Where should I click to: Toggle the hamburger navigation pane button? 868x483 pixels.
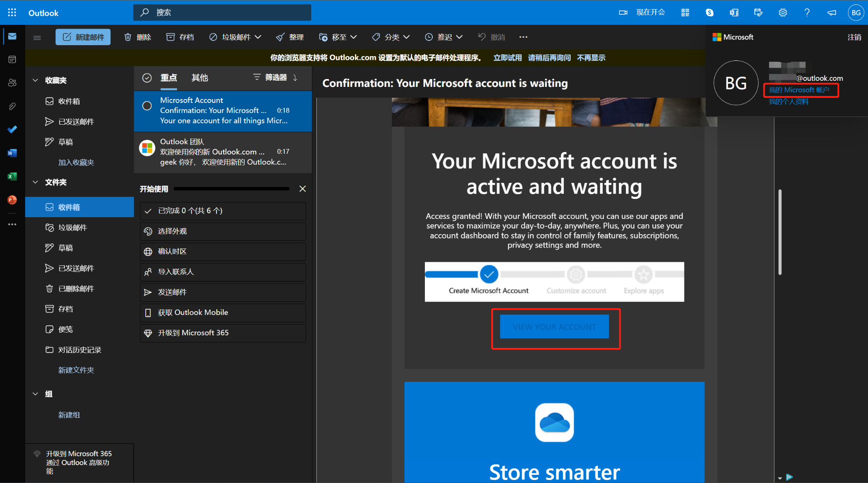37,37
